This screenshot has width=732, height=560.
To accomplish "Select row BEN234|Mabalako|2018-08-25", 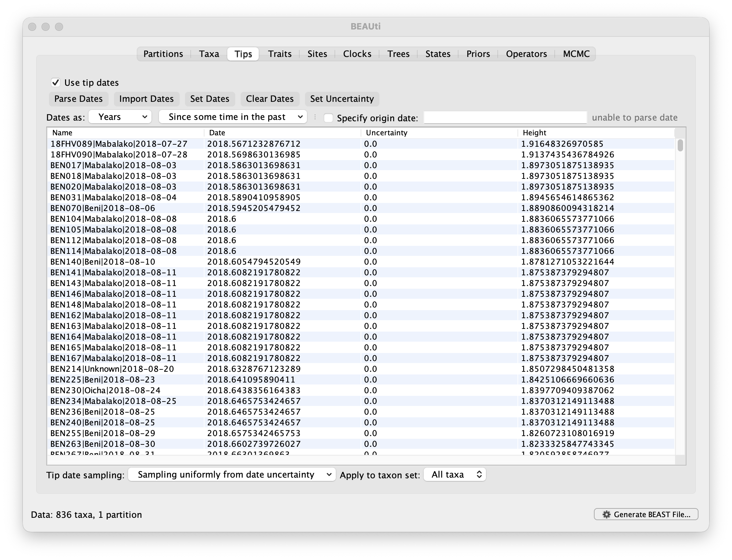I will pos(361,401).
